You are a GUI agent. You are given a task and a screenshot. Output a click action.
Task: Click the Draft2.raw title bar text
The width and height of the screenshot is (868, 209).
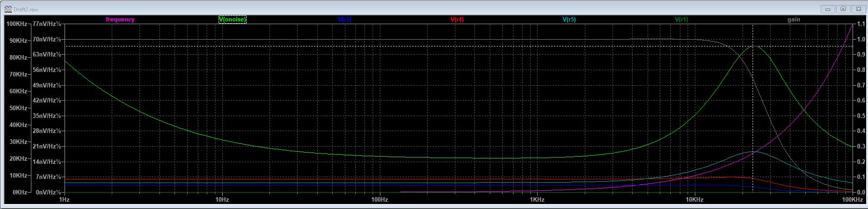point(26,9)
